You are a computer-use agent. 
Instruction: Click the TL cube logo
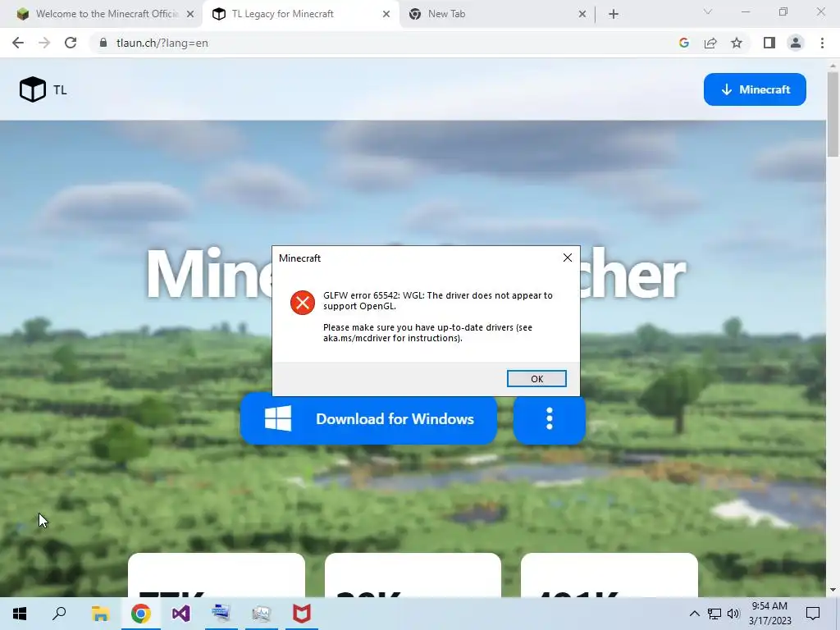tap(33, 89)
